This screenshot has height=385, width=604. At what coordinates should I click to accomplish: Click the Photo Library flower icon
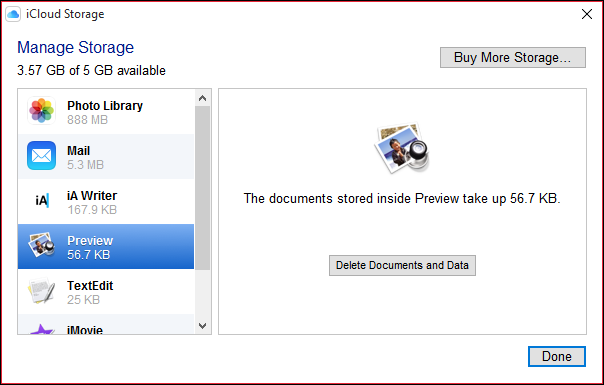coord(41,111)
